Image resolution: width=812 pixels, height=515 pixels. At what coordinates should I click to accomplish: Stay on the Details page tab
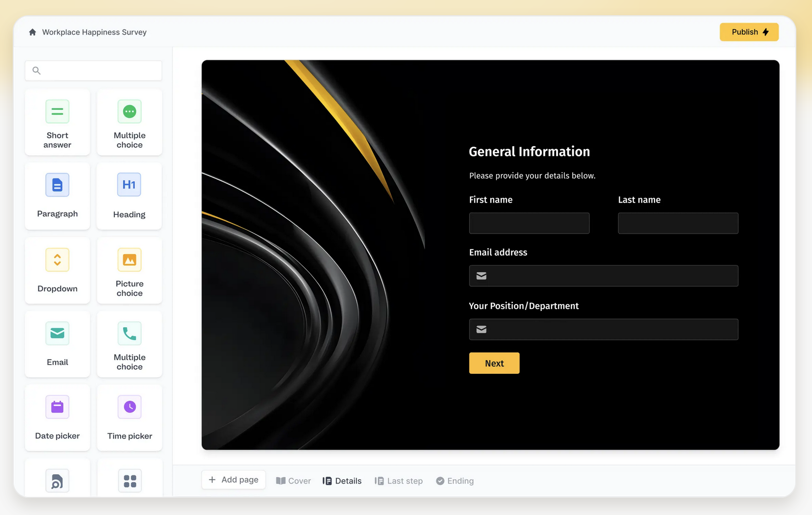click(x=342, y=481)
